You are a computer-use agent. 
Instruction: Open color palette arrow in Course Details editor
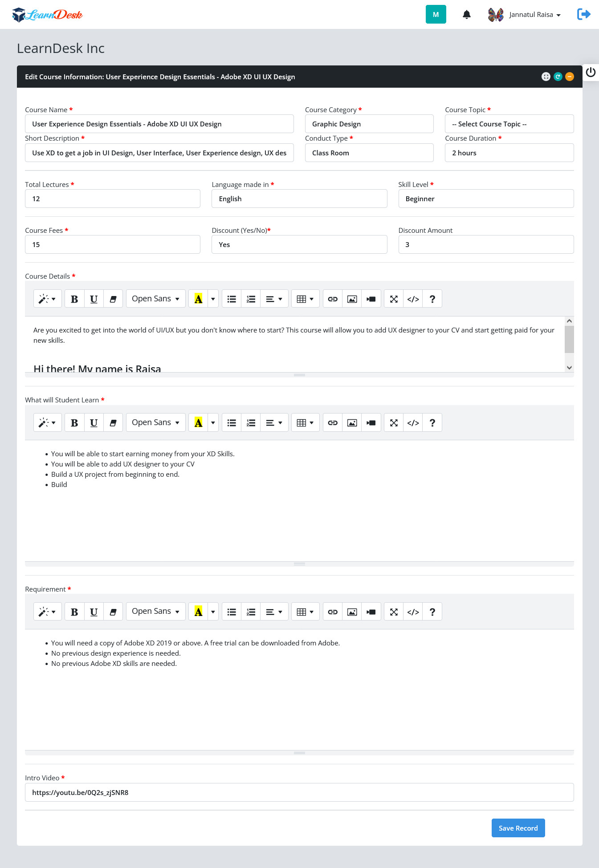[x=213, y=299]
